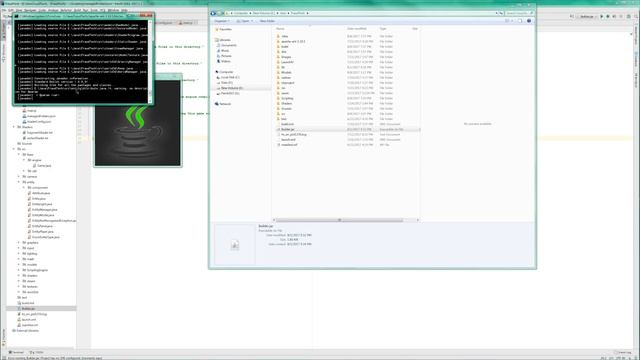The width and height of the screenshot is (640, 360).
Task: Open Pictures library in navigation pane
Action: coord(226,56)
